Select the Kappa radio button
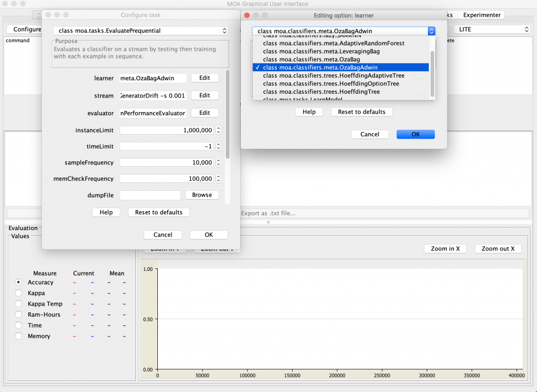This screenshot has height=392, width=537. (x=18, y=293)
